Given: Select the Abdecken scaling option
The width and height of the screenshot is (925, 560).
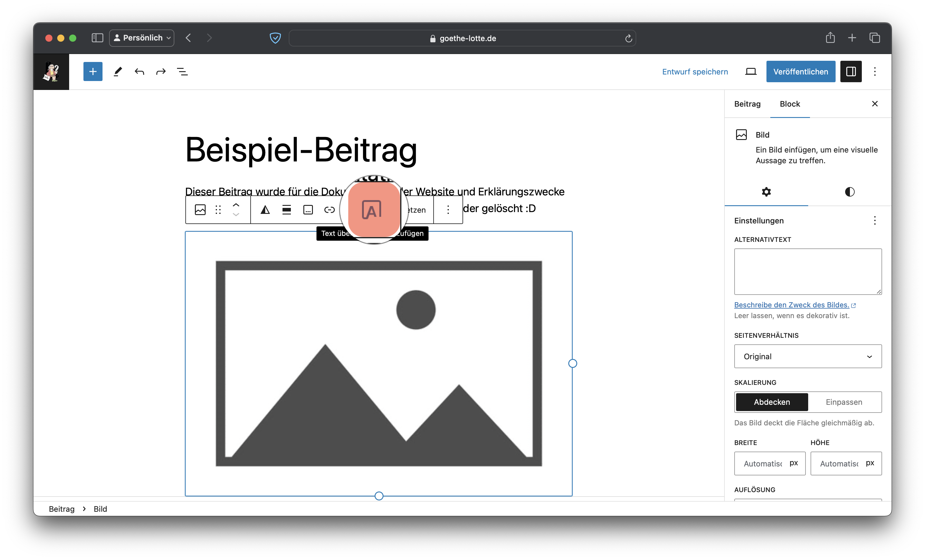Looking at the screenshot, I should click(x=772, y=402).
